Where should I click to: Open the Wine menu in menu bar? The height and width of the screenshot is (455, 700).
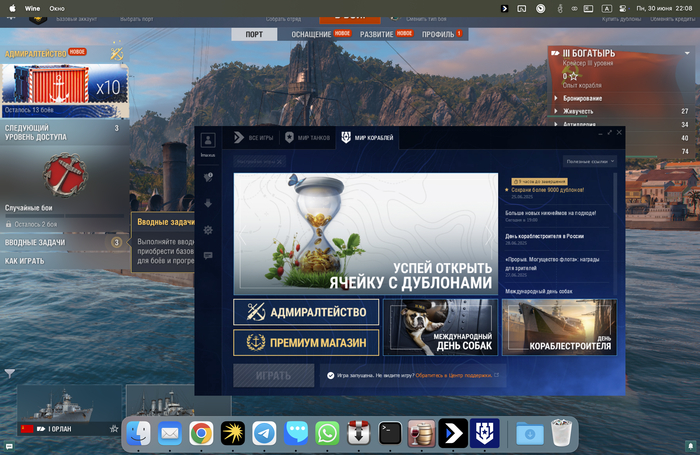click(x=32, y=8)
